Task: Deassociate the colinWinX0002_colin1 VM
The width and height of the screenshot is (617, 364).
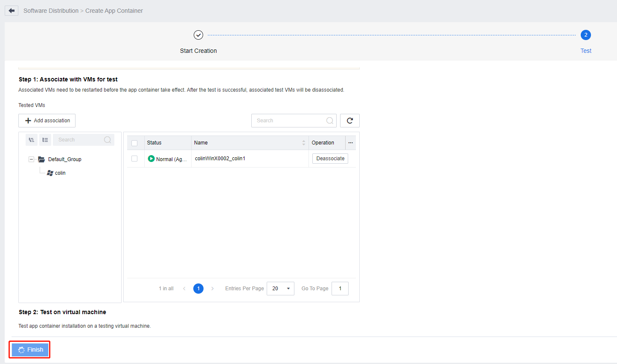Action: [330, 159]
